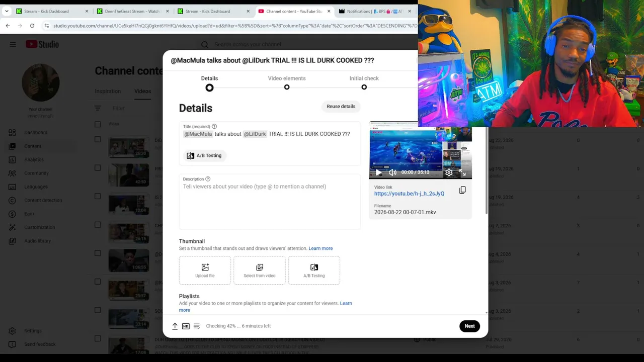Open the video thumbnail with 1:06:55 duration
This screenshot has width=644, height=362.
[x=129, y=261]
